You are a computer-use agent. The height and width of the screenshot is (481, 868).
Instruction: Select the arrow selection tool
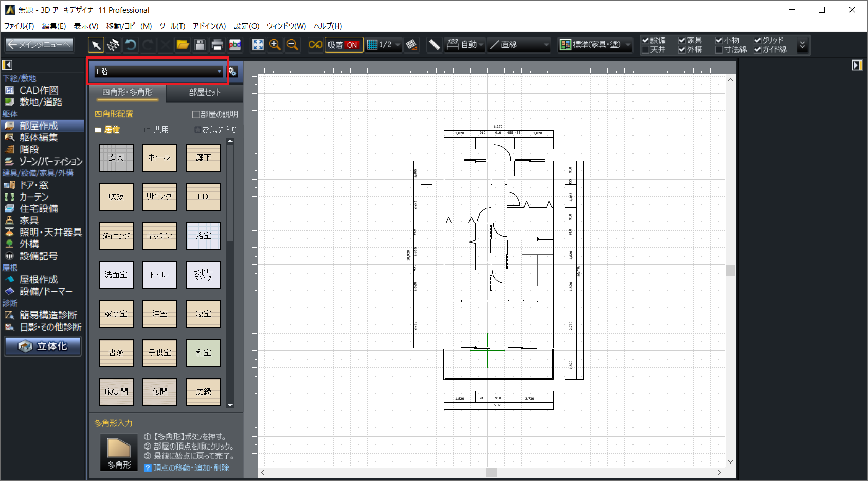point(96,45)
